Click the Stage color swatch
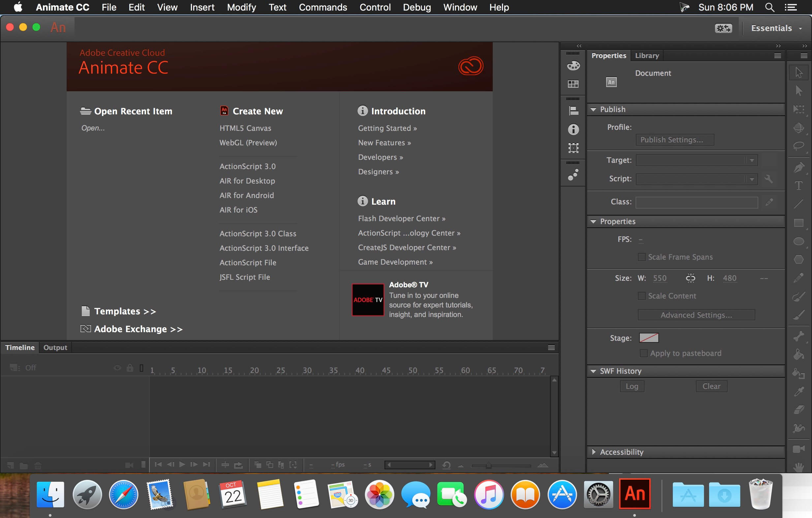This screenshot has width=812, height=518. (x=649, y=338)
